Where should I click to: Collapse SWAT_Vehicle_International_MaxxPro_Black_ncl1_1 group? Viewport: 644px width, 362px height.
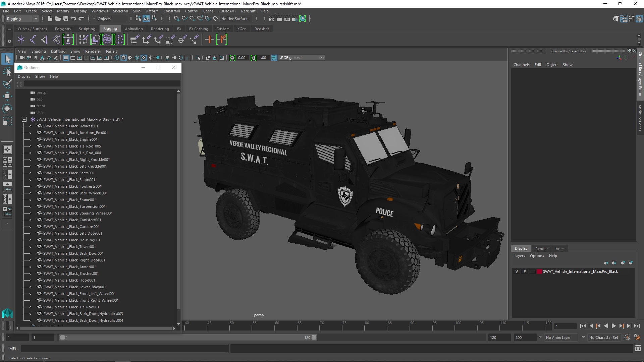(24, 119)
